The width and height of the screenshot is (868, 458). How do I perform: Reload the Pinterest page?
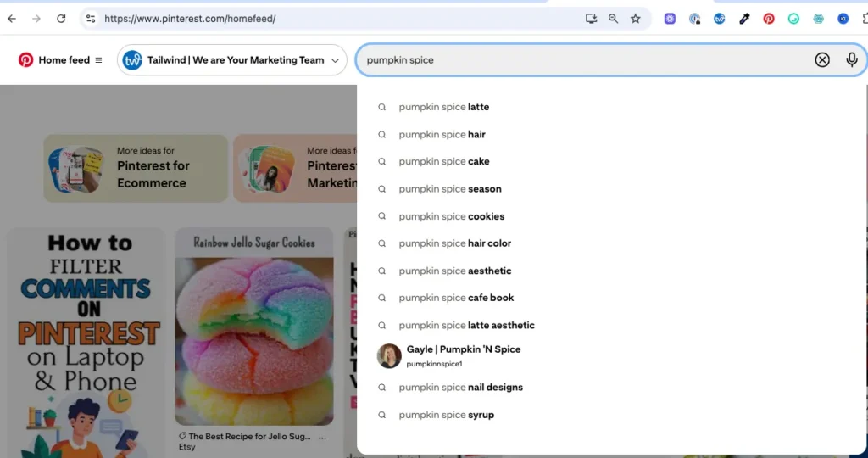pyautogui.click(x=61, y=19)
